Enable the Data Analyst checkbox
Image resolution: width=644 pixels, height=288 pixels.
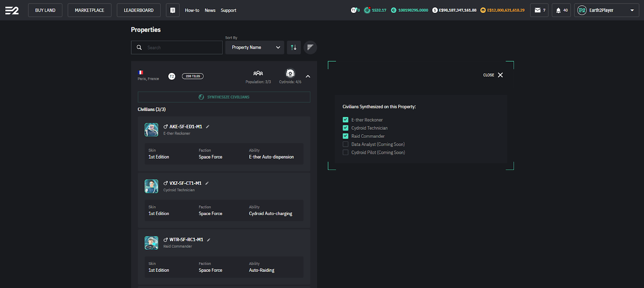click(x=345, y=144)
